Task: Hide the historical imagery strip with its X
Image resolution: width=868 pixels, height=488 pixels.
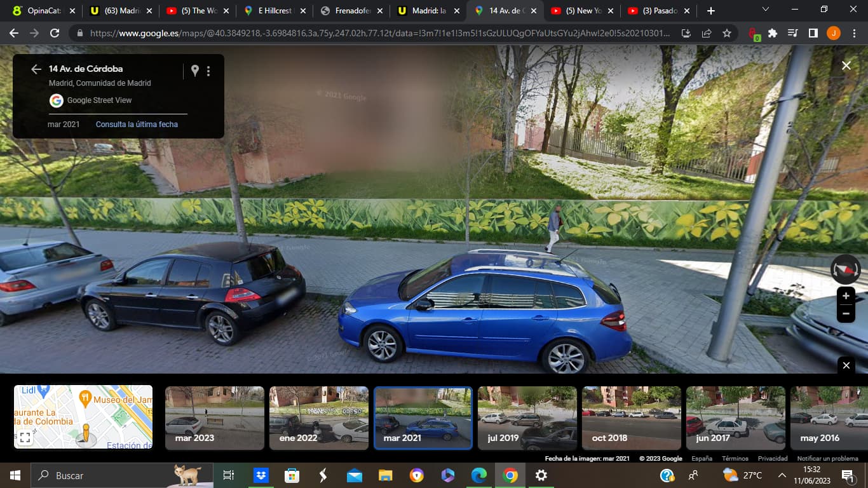Action: [846, 365]
